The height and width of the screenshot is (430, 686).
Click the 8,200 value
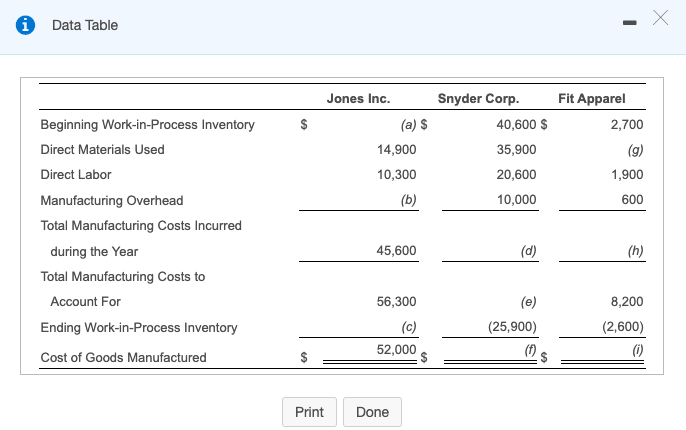(x=627, y=301)
